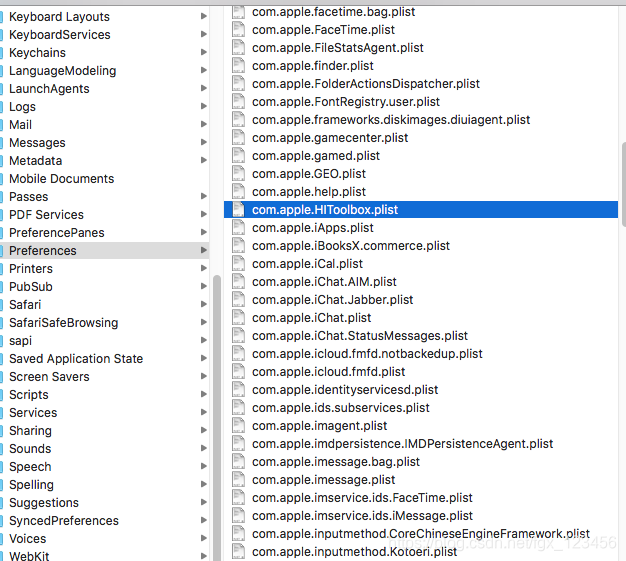
Task: Click the left column's vertical scrollbar
Action: [x=217, y=417]
